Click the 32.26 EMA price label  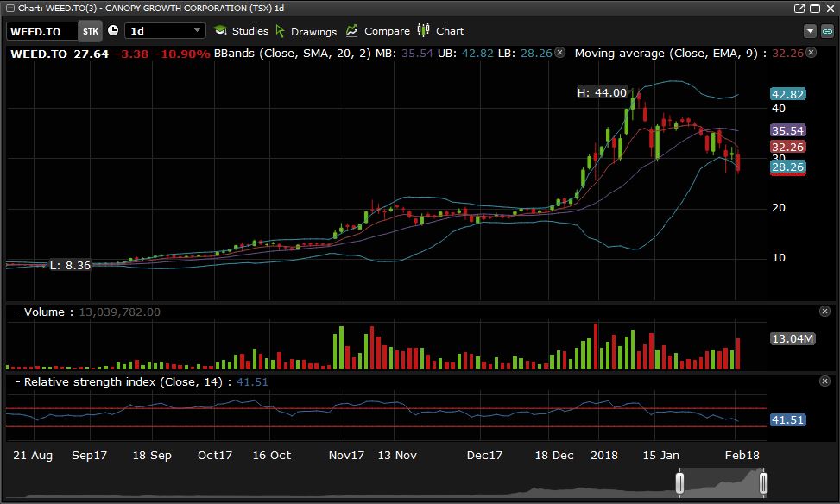click(787, 147)
